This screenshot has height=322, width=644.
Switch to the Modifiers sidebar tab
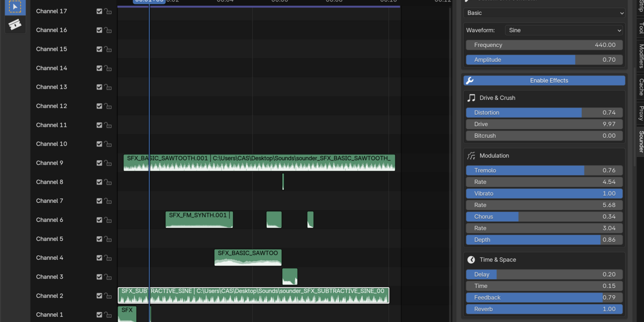tap(641, 56)
